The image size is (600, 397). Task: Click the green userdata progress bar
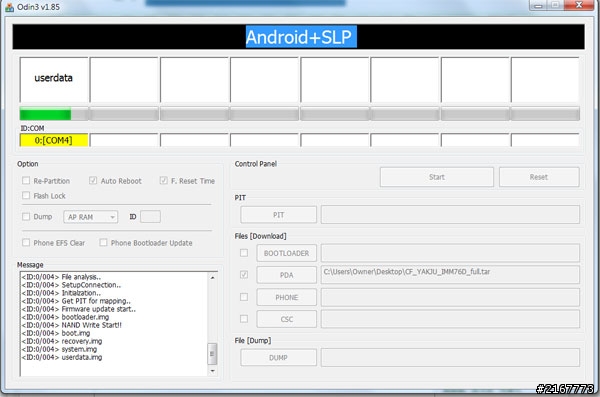pos(54,114)
